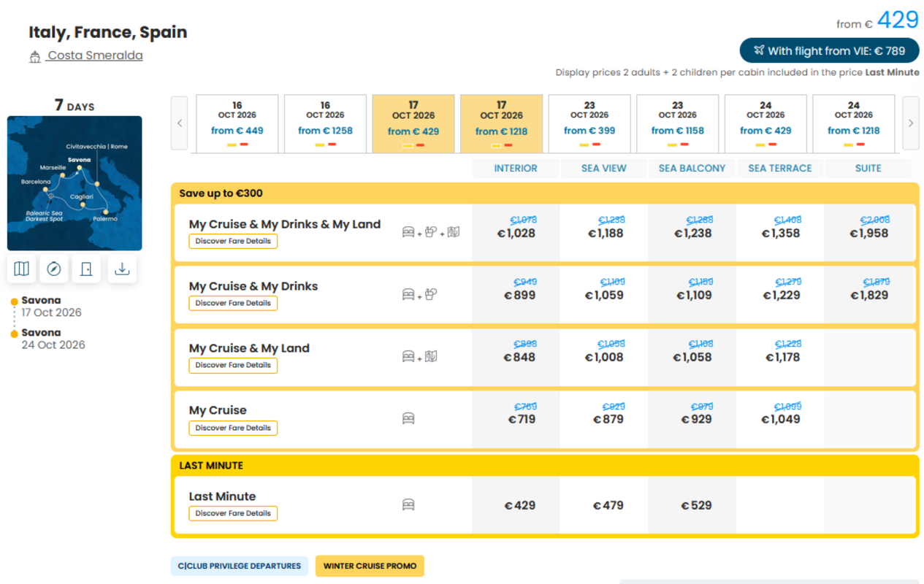Select 24 Oct 2026 from € 1218 departure

tap(854, 123)
